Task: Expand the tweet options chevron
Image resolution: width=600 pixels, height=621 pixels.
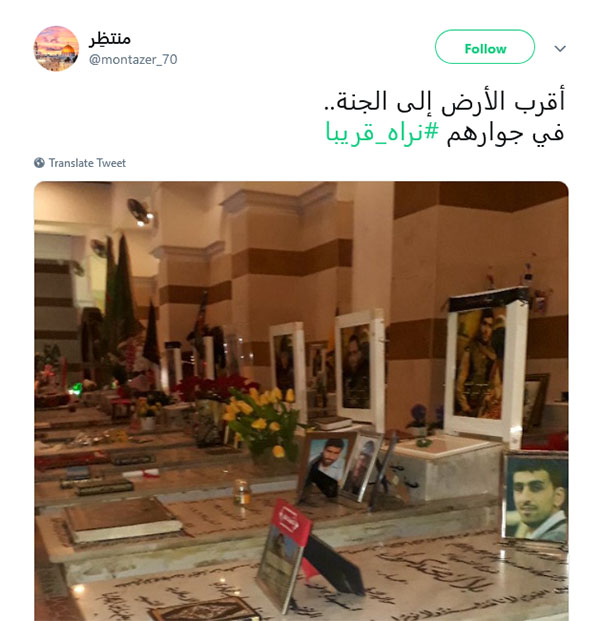Action: [560, 48]
